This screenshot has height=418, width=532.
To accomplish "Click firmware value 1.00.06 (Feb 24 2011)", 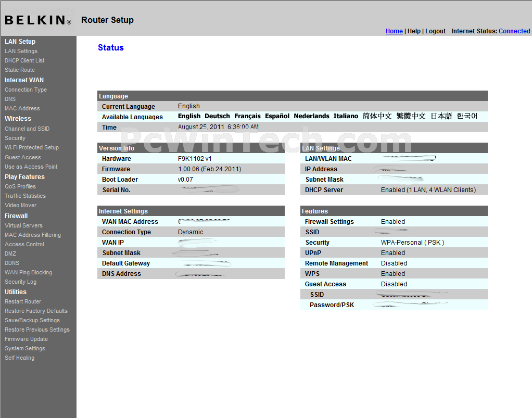I will pyautogui.click(x=209, y=169).
